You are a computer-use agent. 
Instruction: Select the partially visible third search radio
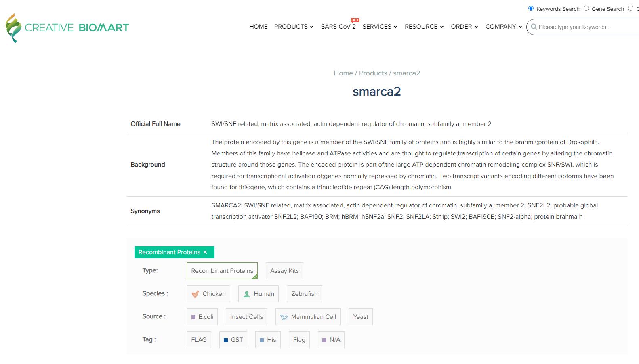click(631, 8)
